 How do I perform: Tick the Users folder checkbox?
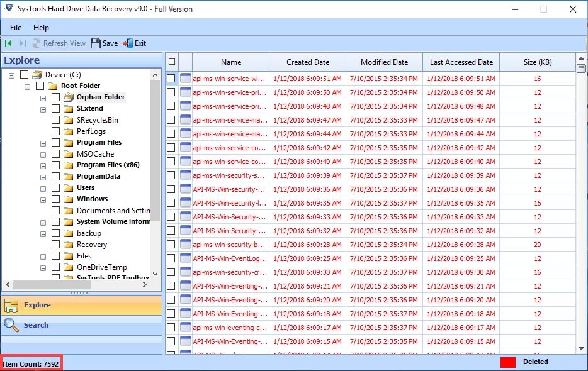pos(55,188)
